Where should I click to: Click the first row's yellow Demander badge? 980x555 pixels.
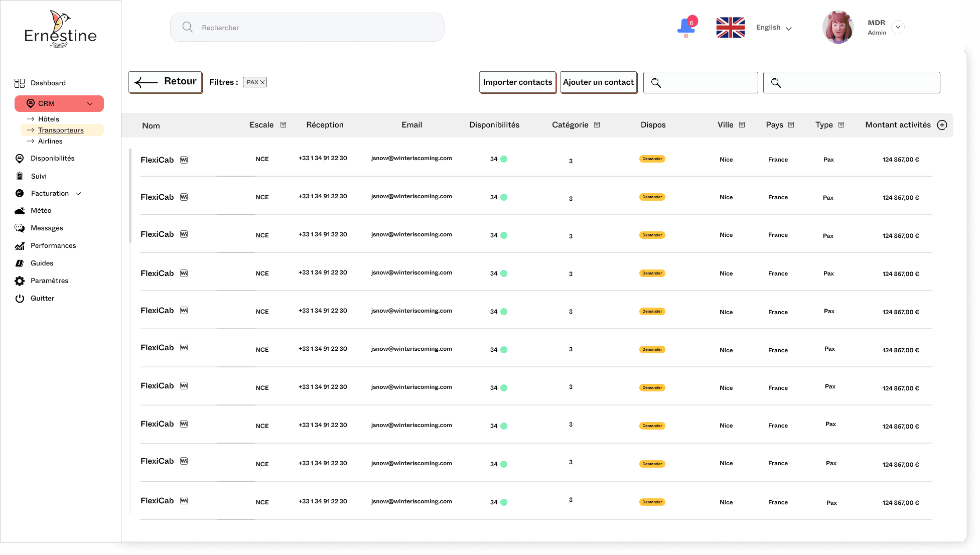[x=652, y=159]
